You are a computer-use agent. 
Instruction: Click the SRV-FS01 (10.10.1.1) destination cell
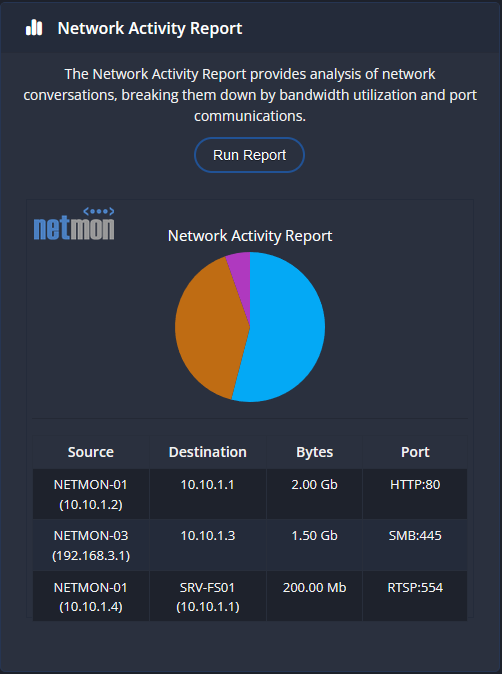(208, 596)
